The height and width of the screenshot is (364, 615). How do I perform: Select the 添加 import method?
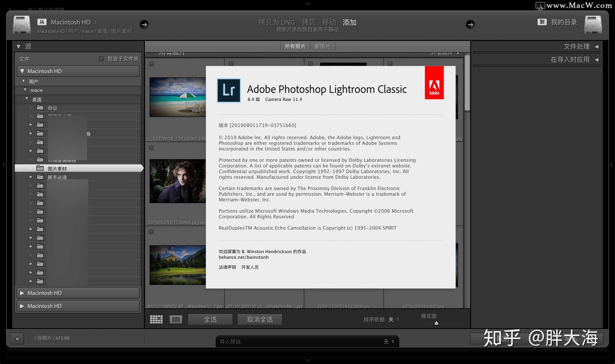pyautogui.click(x=349, y=22)
